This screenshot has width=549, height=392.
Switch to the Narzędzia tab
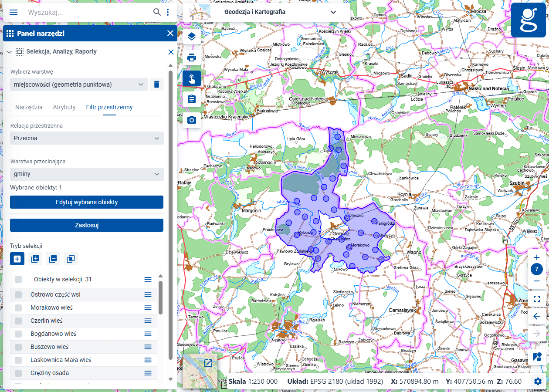coord(29,107)
